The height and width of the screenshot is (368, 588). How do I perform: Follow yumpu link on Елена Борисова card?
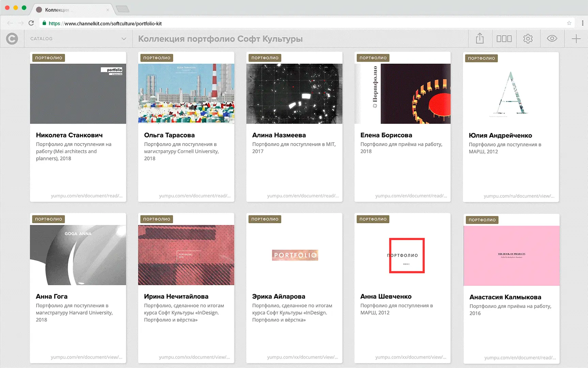coord(411,196)
